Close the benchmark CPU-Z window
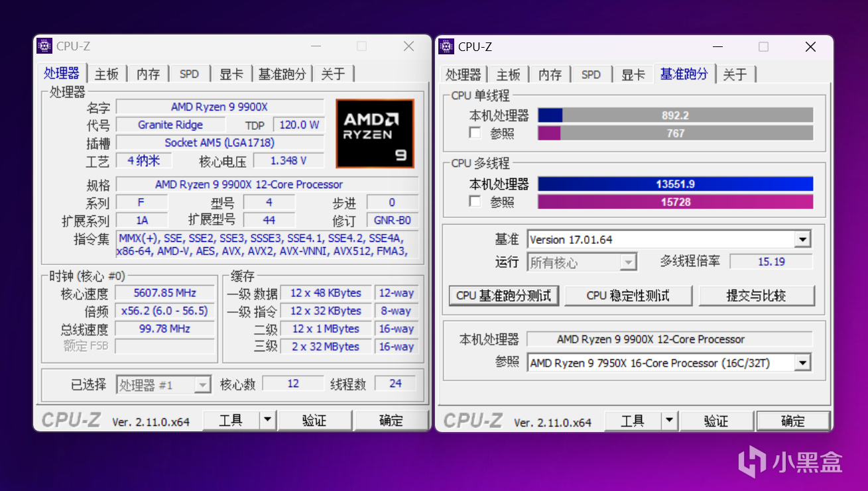Viewport: 868px width, 491px height. click(811, 46)
